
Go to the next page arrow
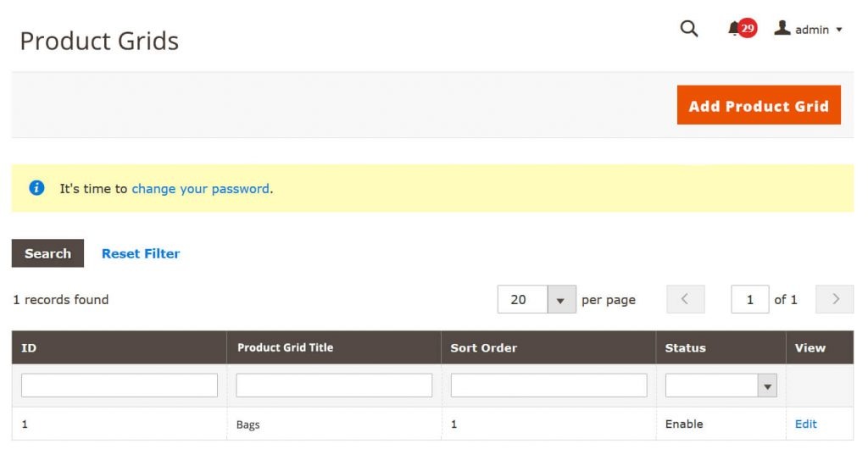click(x=835, y=299)
